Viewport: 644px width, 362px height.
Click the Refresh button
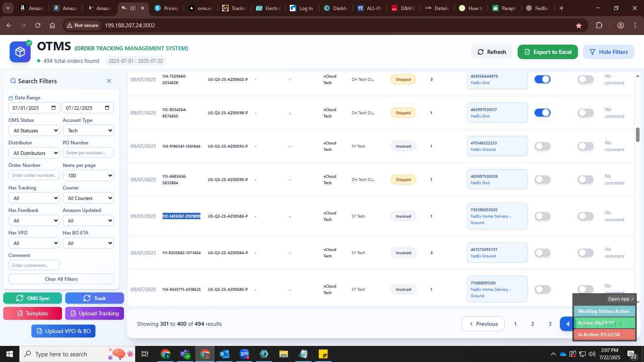492,52
